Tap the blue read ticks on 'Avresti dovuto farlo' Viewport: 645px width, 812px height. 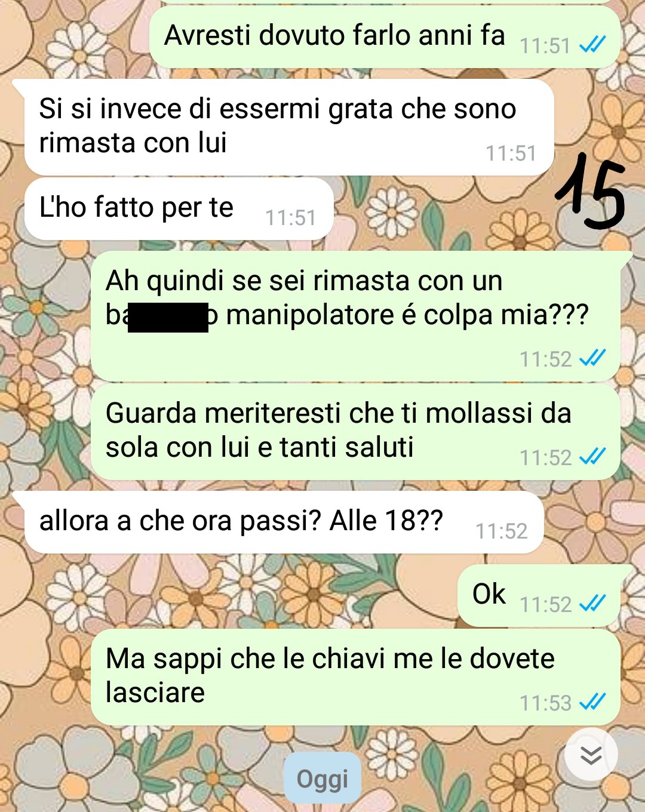pos(593,44)
